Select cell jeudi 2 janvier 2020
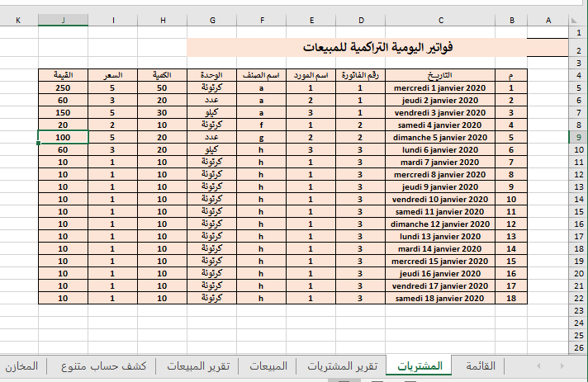The width and height of the screenshot is (588, 382). pyautogui.click(x=440, y=101)
